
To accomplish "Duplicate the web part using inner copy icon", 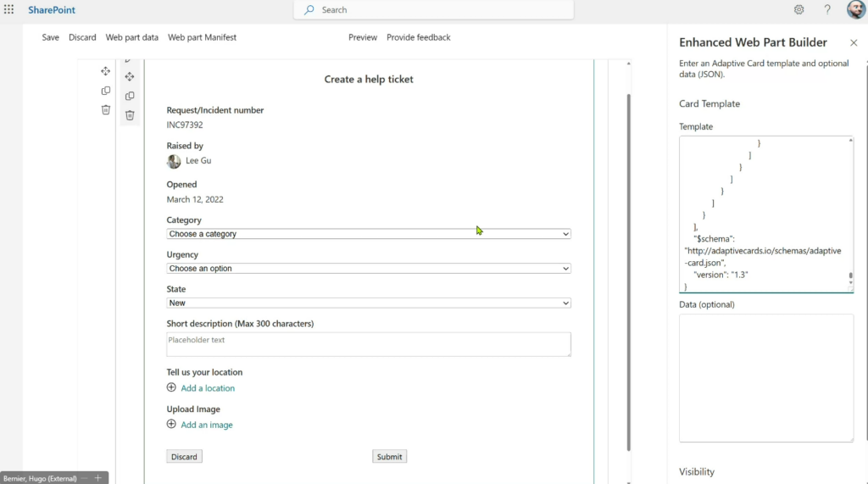I will pyautogui.click(x=130, y=96).
